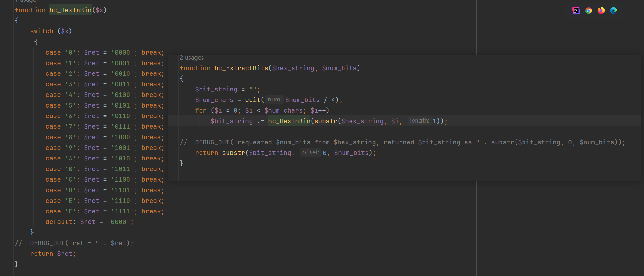Click the "length:" inlay hint in substr call

(x=419, y=121)
